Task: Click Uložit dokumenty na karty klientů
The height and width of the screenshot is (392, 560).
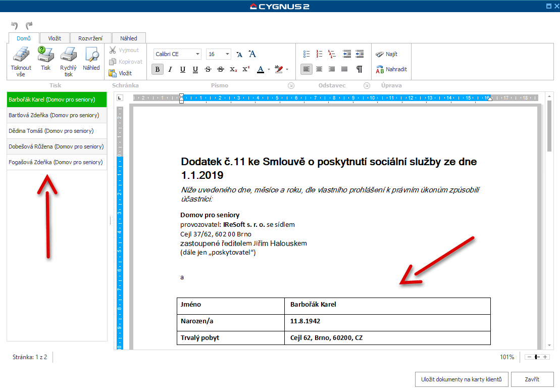Action: [x=462, y=379]
